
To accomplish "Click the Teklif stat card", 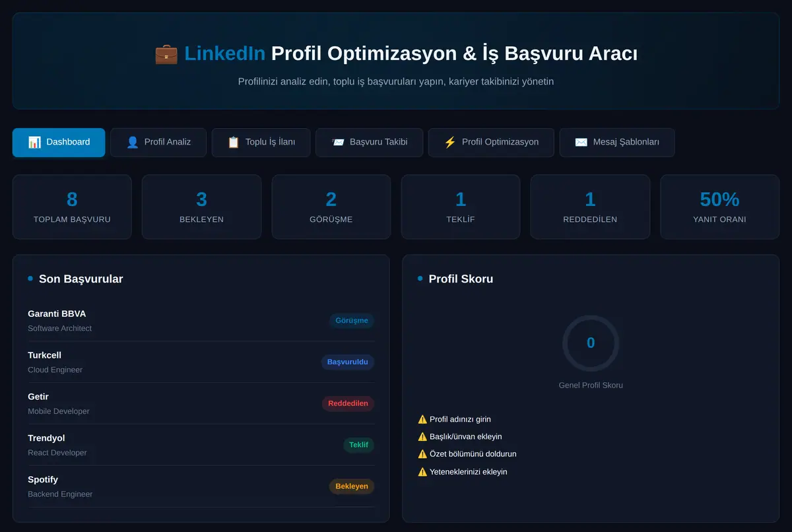I will (x=461, y=207).
